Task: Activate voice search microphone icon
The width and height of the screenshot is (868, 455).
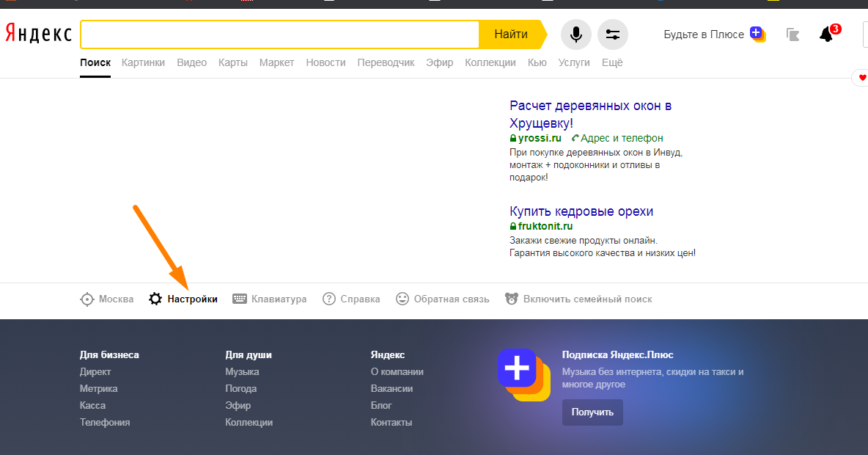Action: point(575,34)
